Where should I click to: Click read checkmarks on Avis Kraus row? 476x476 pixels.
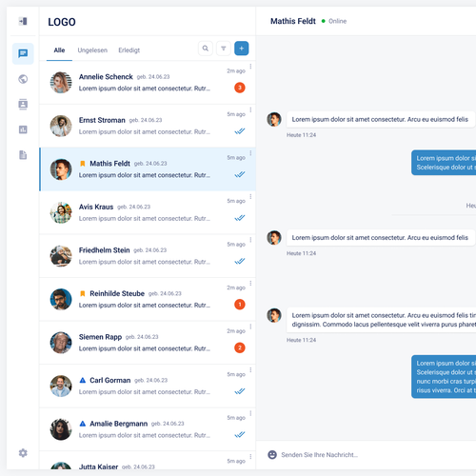(x=240, y=218)
